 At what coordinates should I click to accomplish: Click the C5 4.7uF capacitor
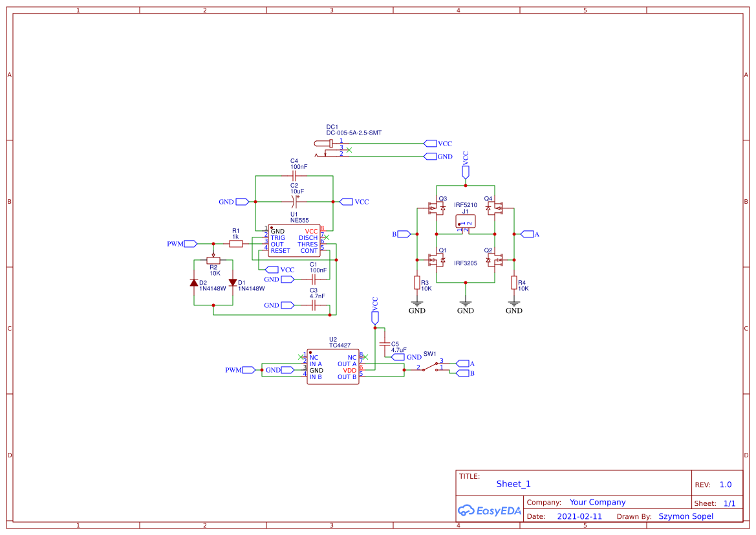pyautogui.click(x=385, y=344)
